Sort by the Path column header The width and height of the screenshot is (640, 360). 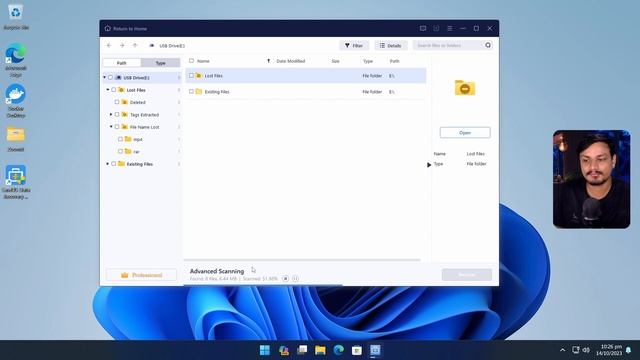pyautogui.click(x=394, y=61)
